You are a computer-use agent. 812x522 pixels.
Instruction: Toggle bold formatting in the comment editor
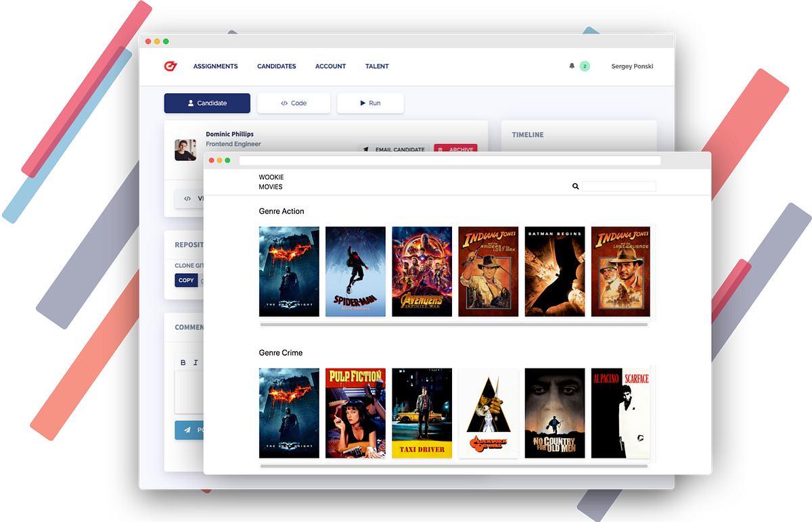(x=182, y=362)
